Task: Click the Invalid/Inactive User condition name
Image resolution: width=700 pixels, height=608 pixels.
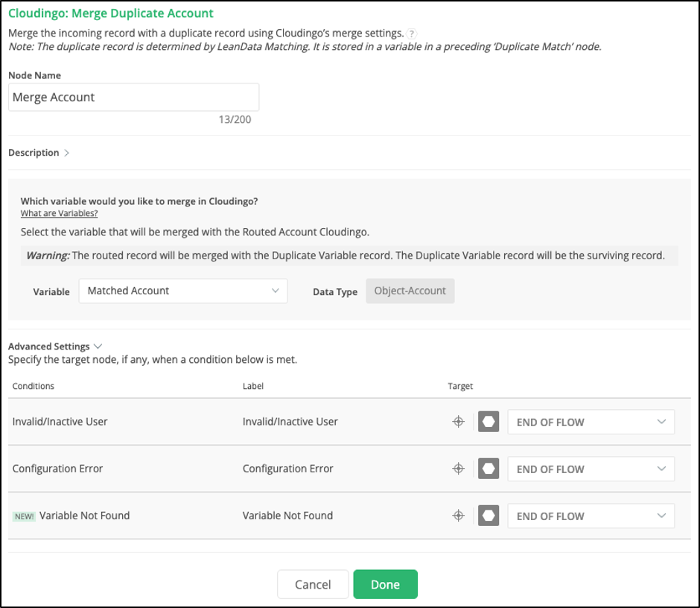Action: click(x=60, y=421)
